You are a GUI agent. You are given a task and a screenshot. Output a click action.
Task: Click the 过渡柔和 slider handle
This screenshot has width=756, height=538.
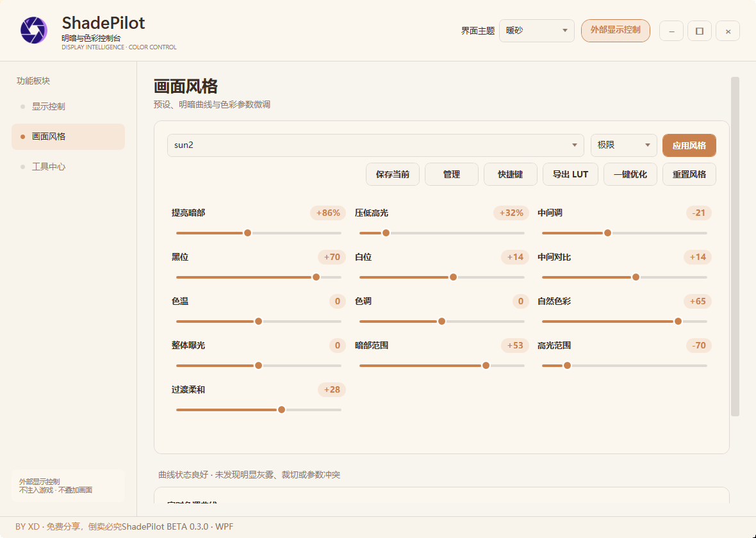tap(281, 410)
